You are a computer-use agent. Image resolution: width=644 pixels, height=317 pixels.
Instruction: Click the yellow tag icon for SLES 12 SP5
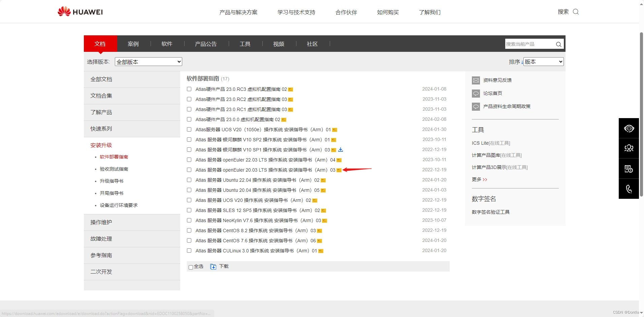tap(324, 211)
